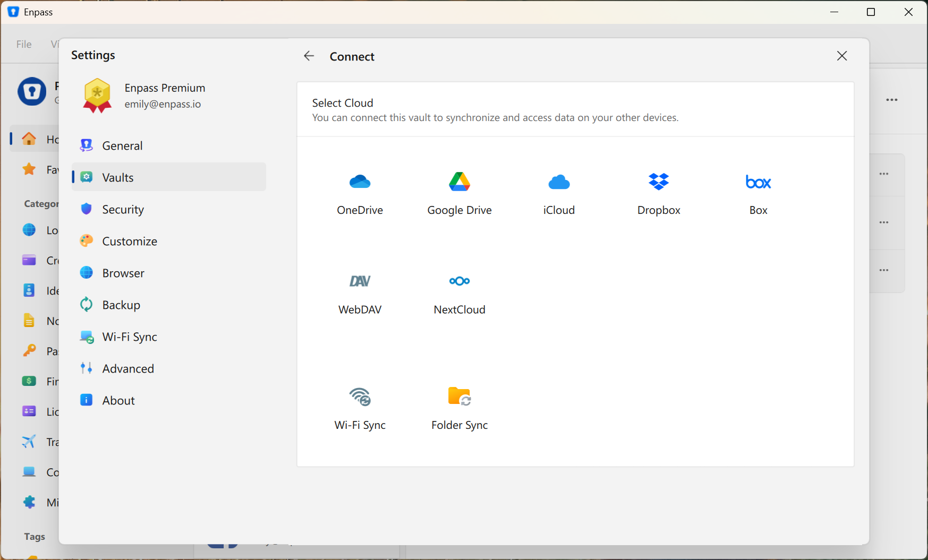Image resolution: width=928 pixels, height=560 pixels.
Task: Click the emily@enpass.io account email
Action: [x=163, y=104]
